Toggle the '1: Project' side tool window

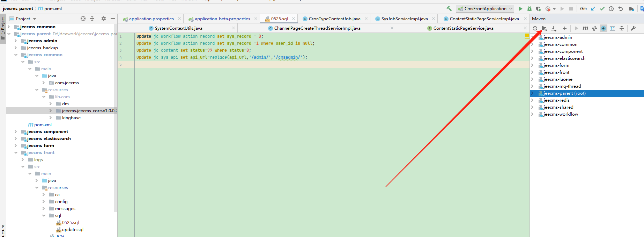pyautogui.click(x=3, y=28)
